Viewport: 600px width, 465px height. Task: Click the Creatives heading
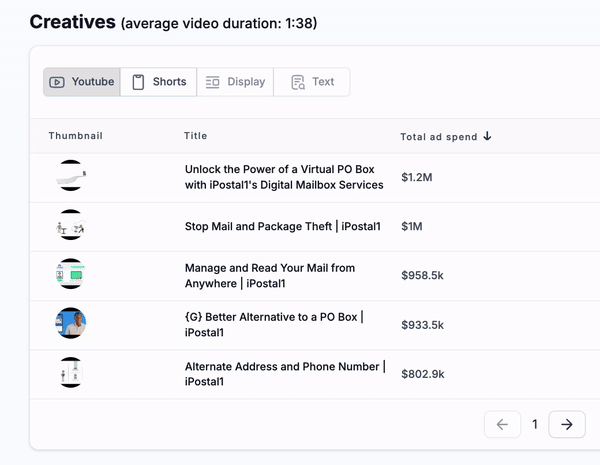(73, 22)
